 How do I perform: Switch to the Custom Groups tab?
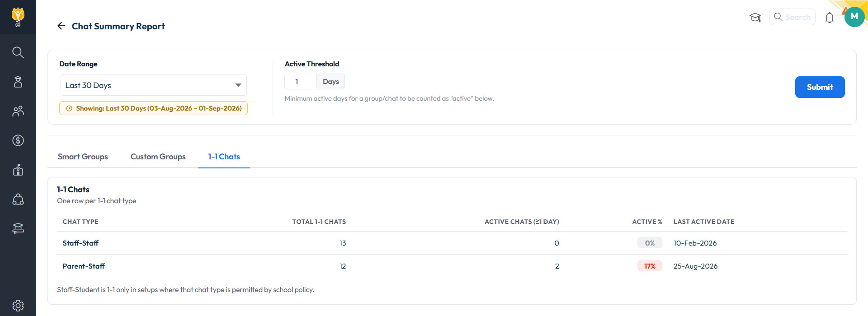[x=158, y=157]
